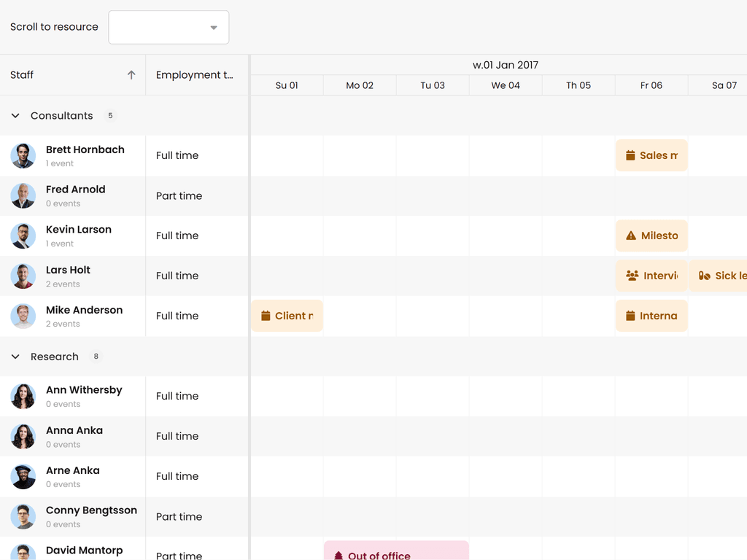The height and width of the screenshot is (560, 747).
Task: Click the splitter between grid and timeline
Action: 249,306
